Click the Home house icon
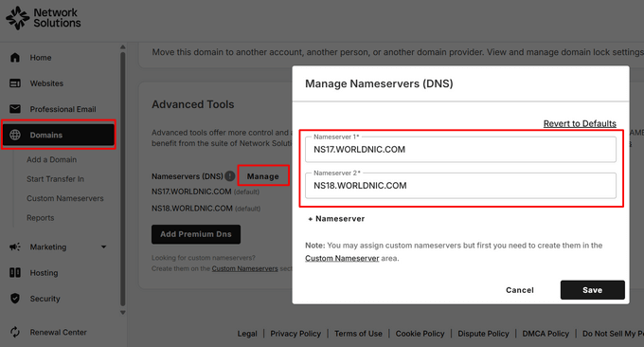The height and width of the screenshot is (347, 644). [15, 58]
